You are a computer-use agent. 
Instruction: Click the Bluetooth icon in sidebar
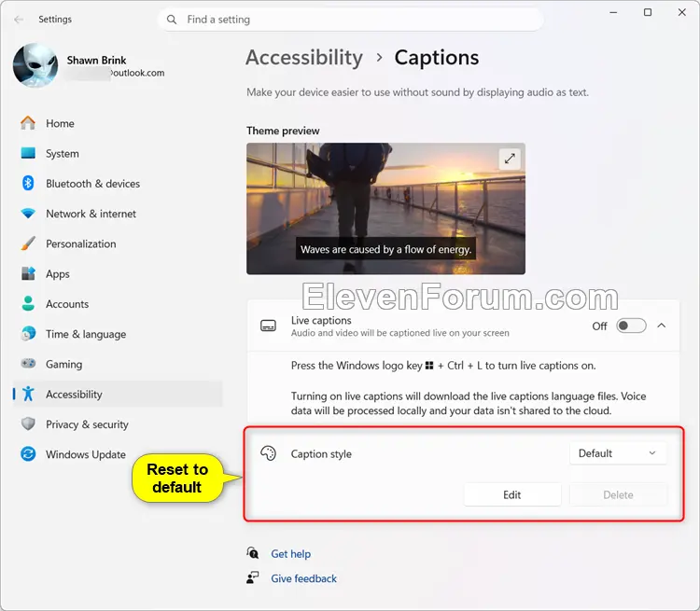pos(28,184)
